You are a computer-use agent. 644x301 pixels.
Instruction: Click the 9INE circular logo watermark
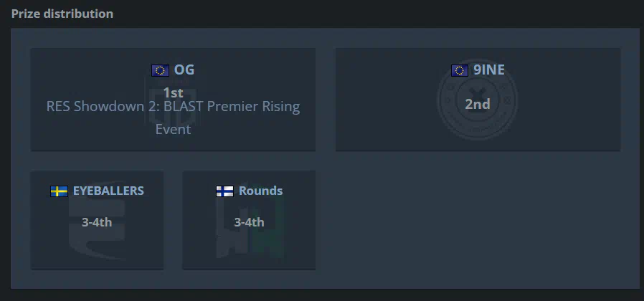click(478, 100)
